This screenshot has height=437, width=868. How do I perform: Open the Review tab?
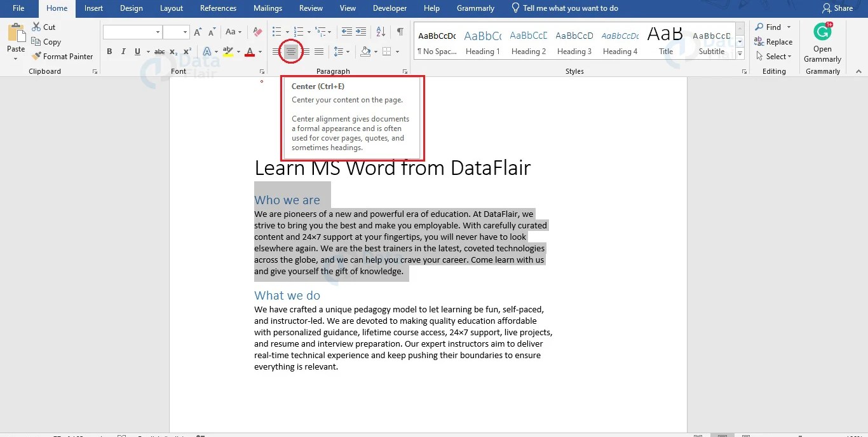tap(311, 8)
